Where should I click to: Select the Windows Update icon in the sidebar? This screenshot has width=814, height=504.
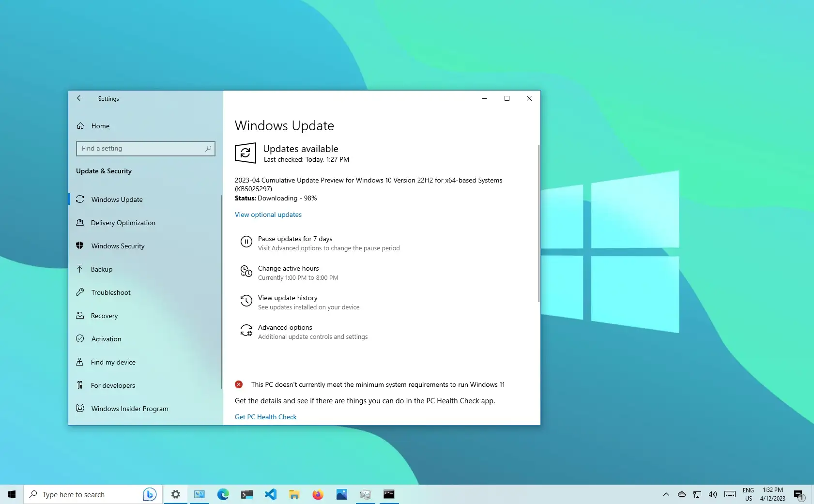pyautogui.click(x=80, y=199)
